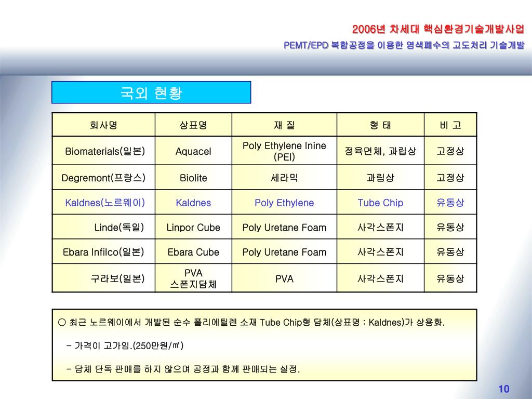Select the '정육면체, 과립상' cell
Screen dimensions: 532x399
click(x=380, y=151)
